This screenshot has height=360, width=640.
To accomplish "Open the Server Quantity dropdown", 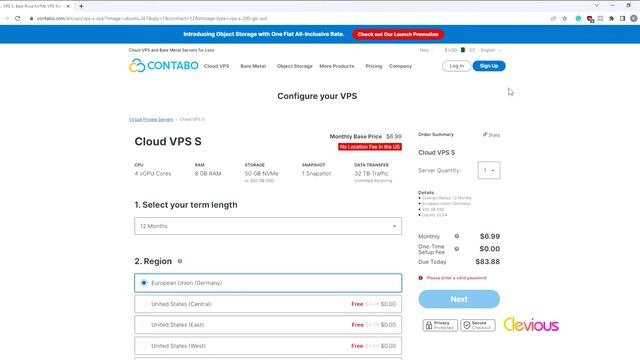I will click(489, 170).
